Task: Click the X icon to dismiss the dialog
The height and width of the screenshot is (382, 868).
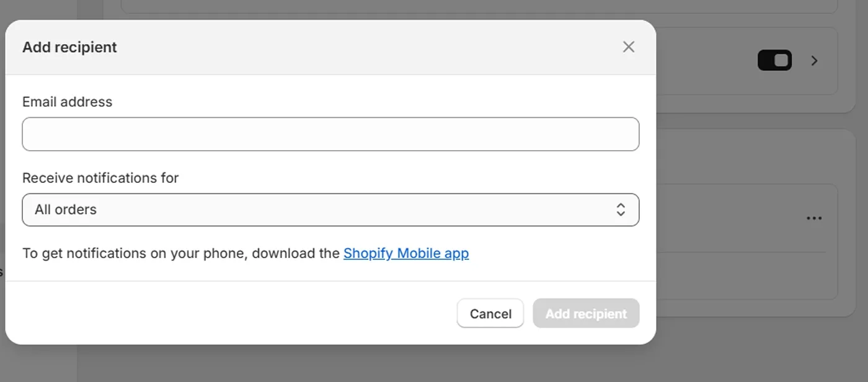Action: (628, 47)
